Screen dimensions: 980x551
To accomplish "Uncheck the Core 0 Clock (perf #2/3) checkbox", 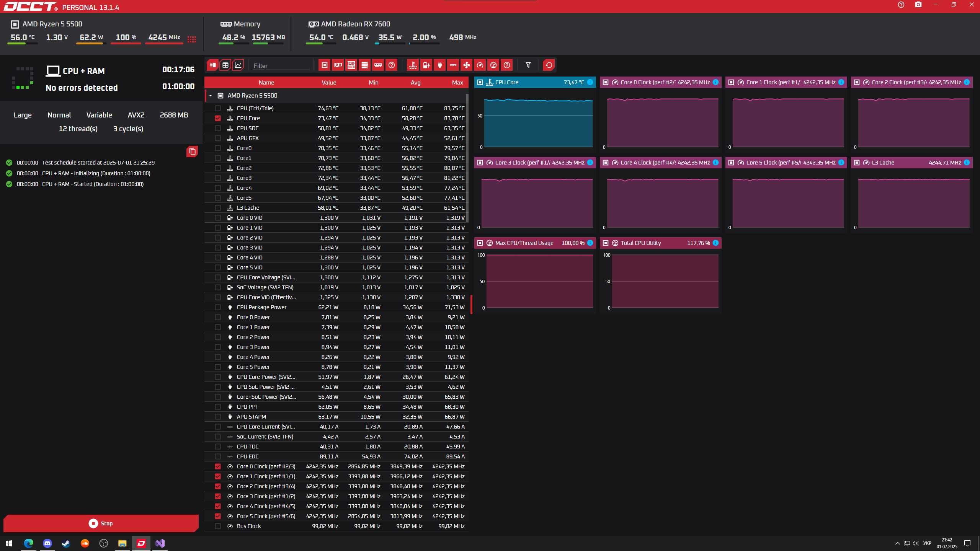I will (218, 466).
